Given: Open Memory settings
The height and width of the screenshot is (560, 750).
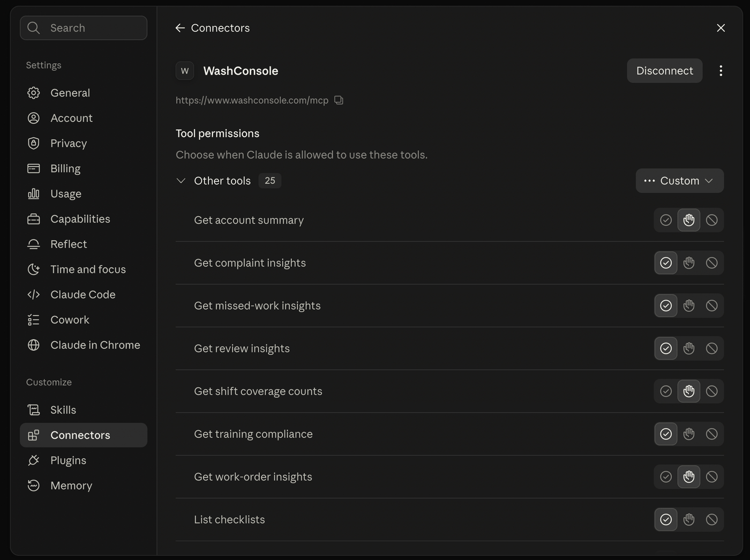Looking at the screenshot, I should tap(84, 486).
